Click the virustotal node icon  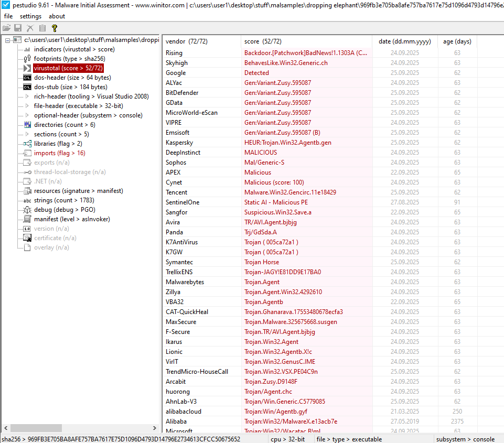tap(27, 68)
